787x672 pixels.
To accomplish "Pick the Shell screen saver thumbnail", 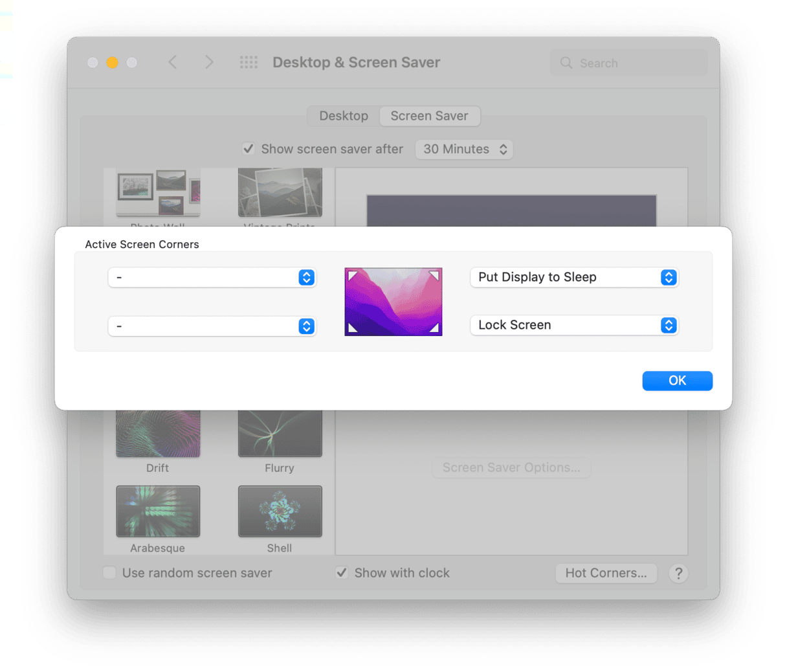I will [x=280, y=511].
